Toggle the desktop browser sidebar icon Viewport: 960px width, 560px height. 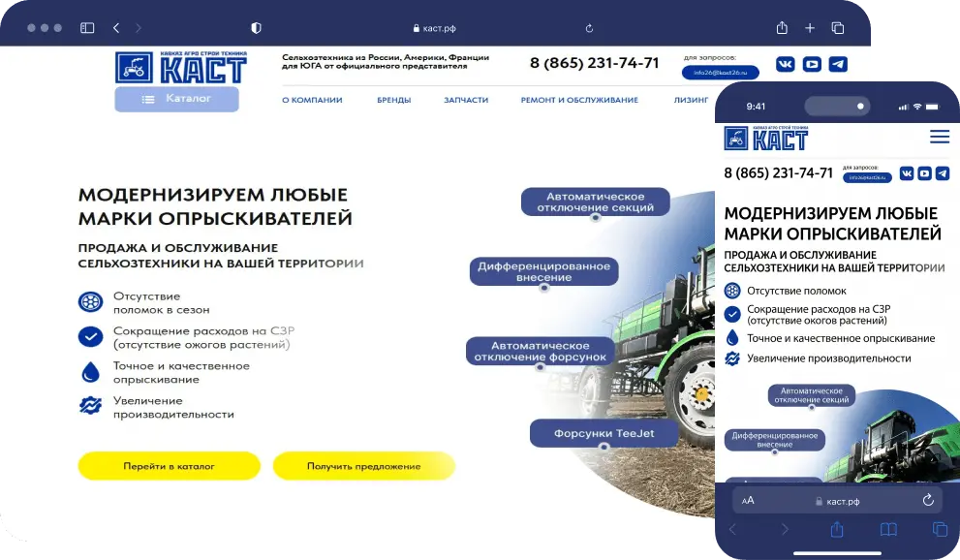87,28
